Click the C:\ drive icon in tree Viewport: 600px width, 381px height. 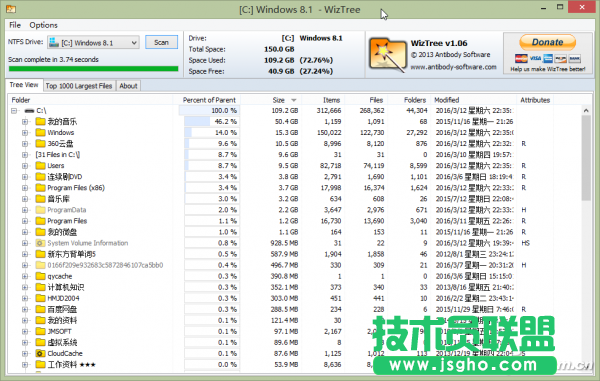click(29, 111)
